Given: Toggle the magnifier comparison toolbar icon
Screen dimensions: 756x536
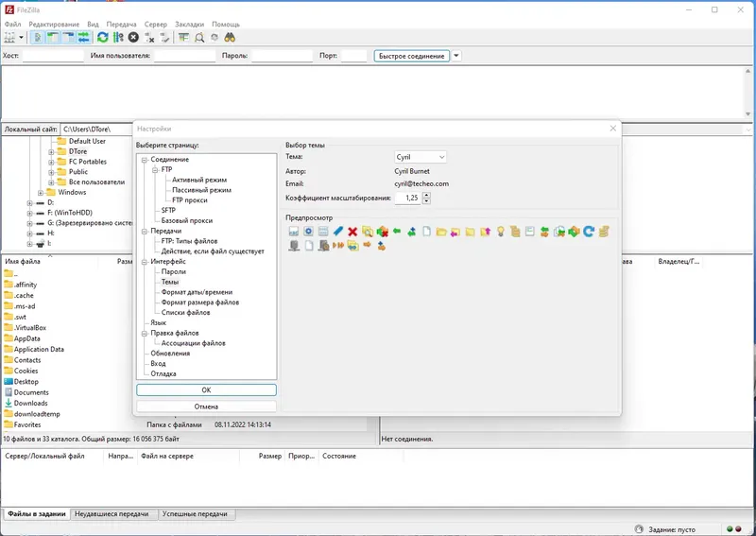Looking at the screenshot, I should click(x=199, y=38).
